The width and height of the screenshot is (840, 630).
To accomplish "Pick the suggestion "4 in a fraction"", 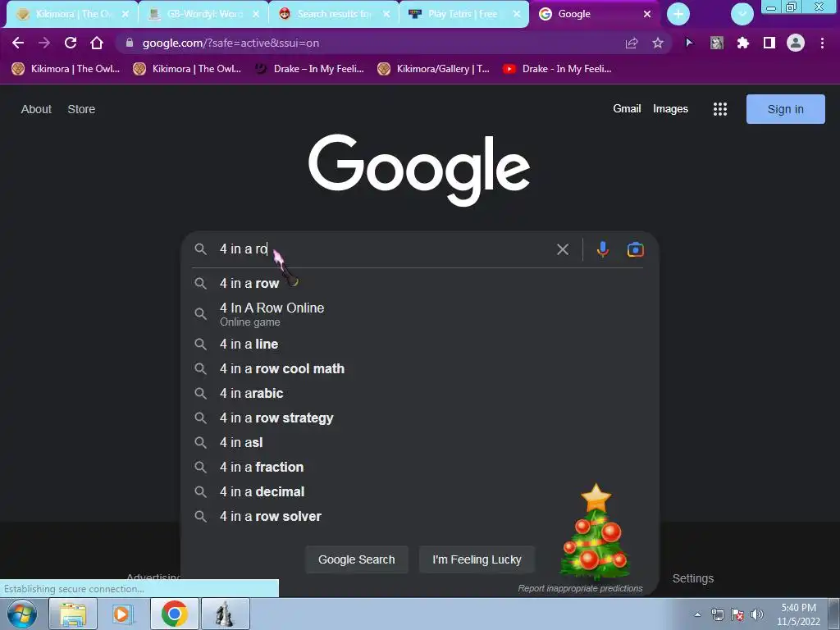I will (x=419, y=467).
